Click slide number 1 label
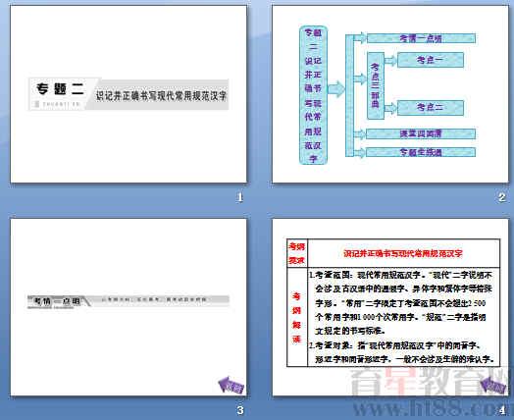This screenshot has height=420, width=514. tap(240, 197)
